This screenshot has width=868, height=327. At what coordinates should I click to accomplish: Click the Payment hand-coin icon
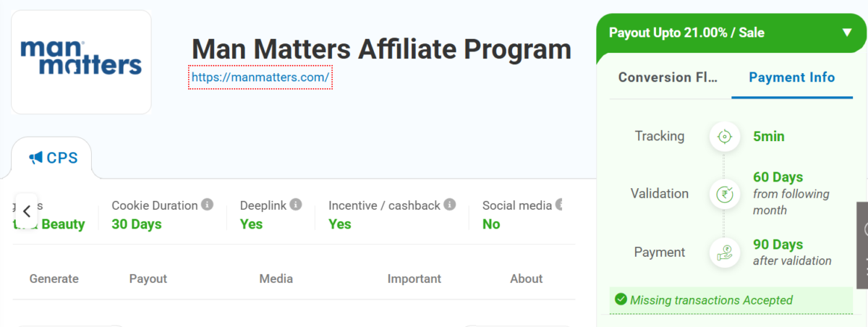[724, 252]
